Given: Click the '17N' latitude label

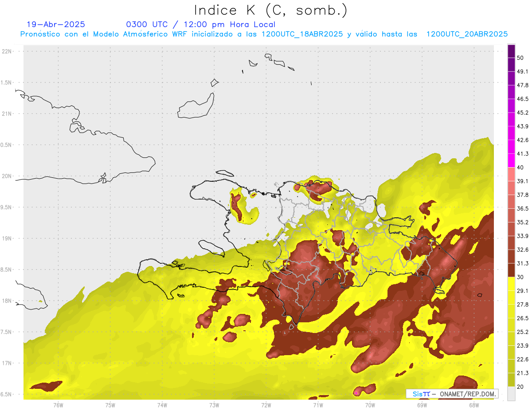Looking at the screenshot, I should [x=7, y=363].
